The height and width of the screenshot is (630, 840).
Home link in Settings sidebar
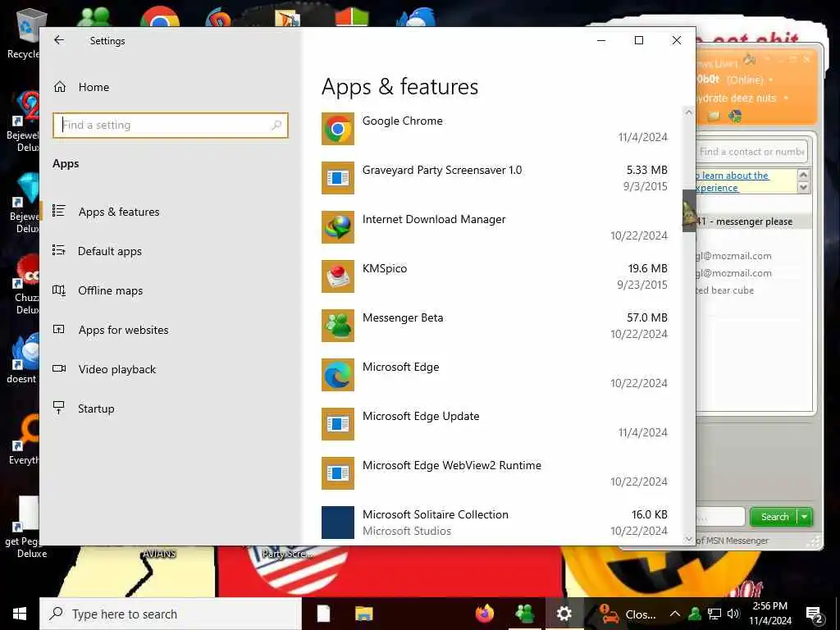(x=94, y=87)
